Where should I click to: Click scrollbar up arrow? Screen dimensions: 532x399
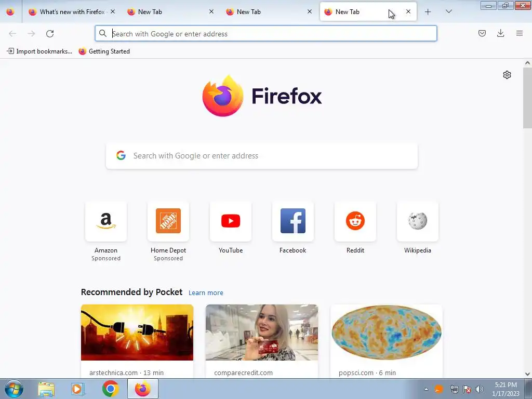527,63
